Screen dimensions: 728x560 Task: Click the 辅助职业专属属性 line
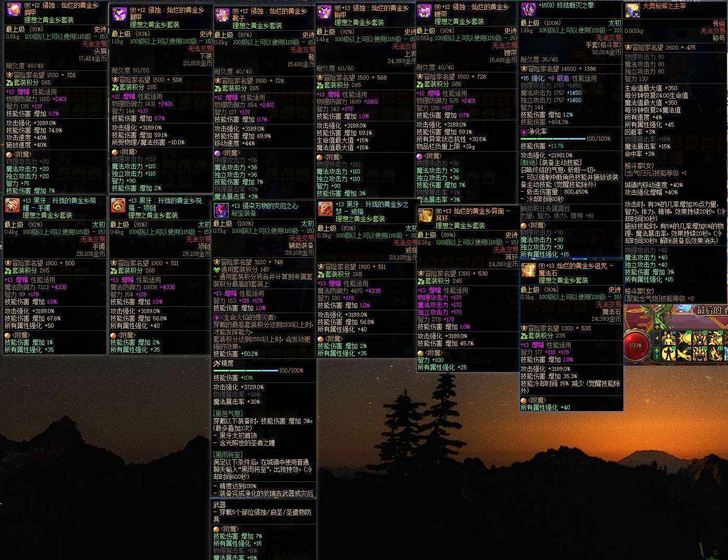(546, 208)
